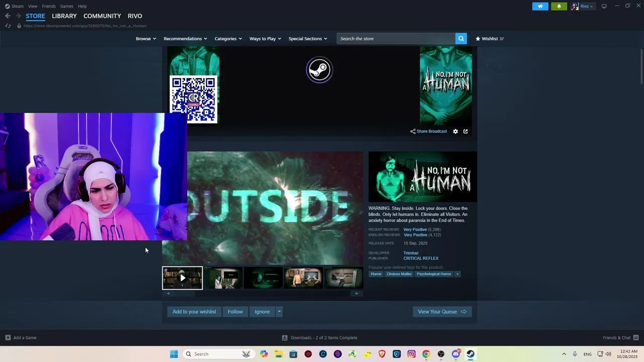This screenshot has width=644, height=362.
Task: Expand more tags with plus button
Action: [x=457, y=274]
